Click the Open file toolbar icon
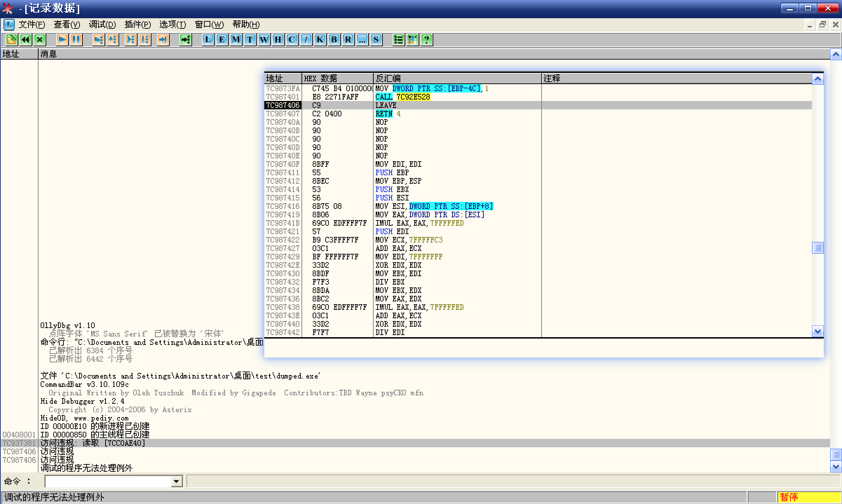 point(11,40)
